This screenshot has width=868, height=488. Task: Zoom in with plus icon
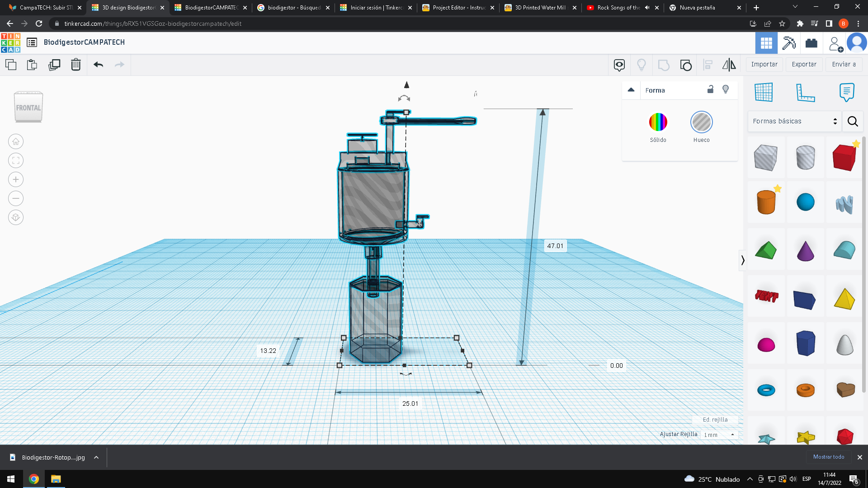16,179
